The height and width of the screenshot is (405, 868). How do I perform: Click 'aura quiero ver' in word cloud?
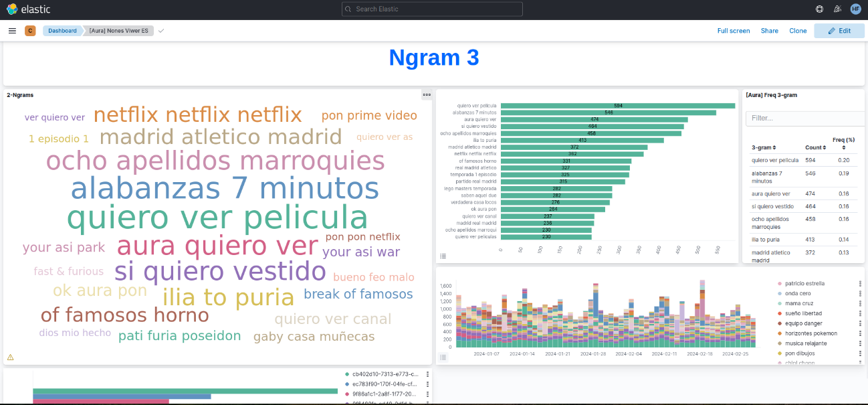pos(217,246)
